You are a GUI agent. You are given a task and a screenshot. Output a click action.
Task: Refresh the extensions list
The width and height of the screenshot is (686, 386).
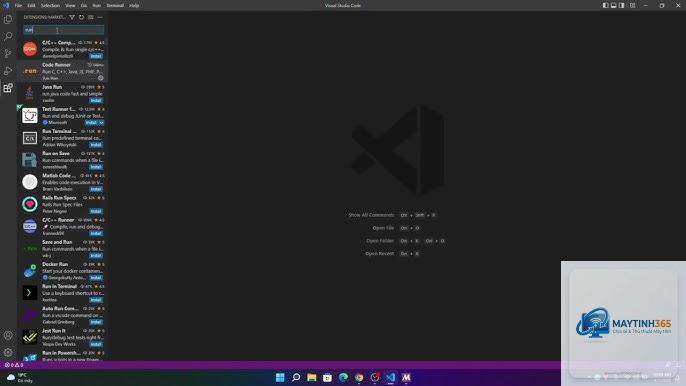[x=81, y=18]
